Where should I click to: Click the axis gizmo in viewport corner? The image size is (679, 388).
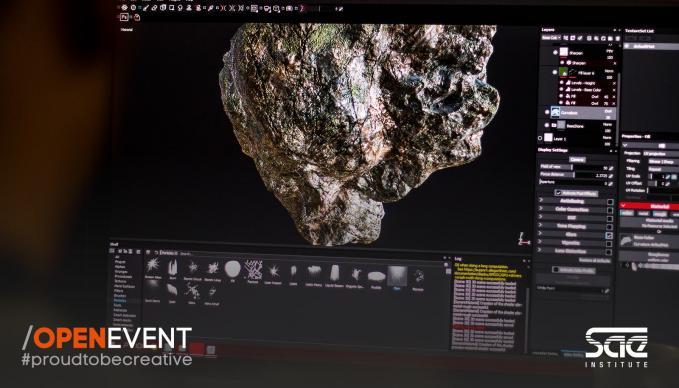tap(524, 239)
